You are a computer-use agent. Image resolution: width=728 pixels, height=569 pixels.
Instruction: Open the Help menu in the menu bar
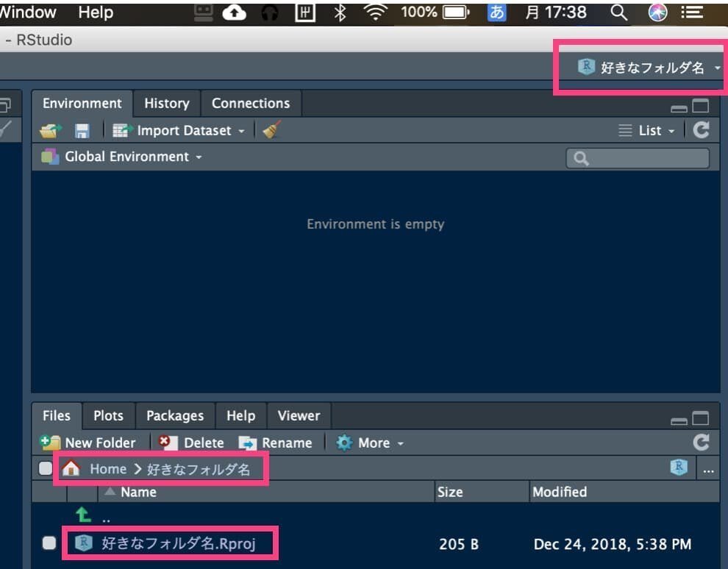pos(96,12)
